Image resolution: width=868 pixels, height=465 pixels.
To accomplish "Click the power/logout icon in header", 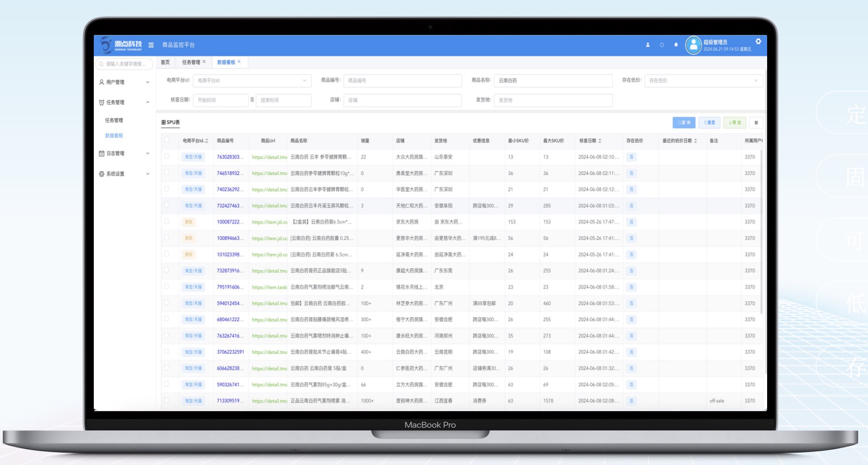I will click(x=662, y=45).
